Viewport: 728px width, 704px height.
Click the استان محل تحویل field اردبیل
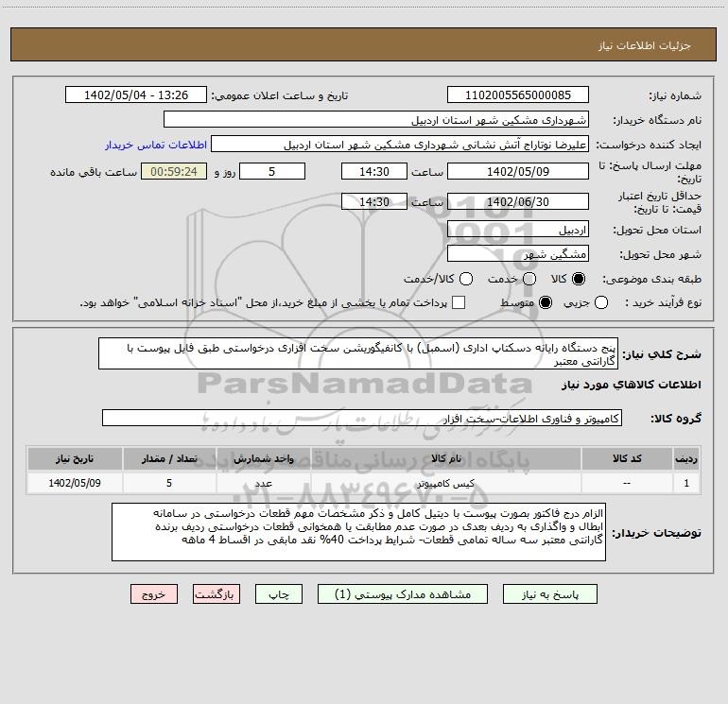click(518, 230)
